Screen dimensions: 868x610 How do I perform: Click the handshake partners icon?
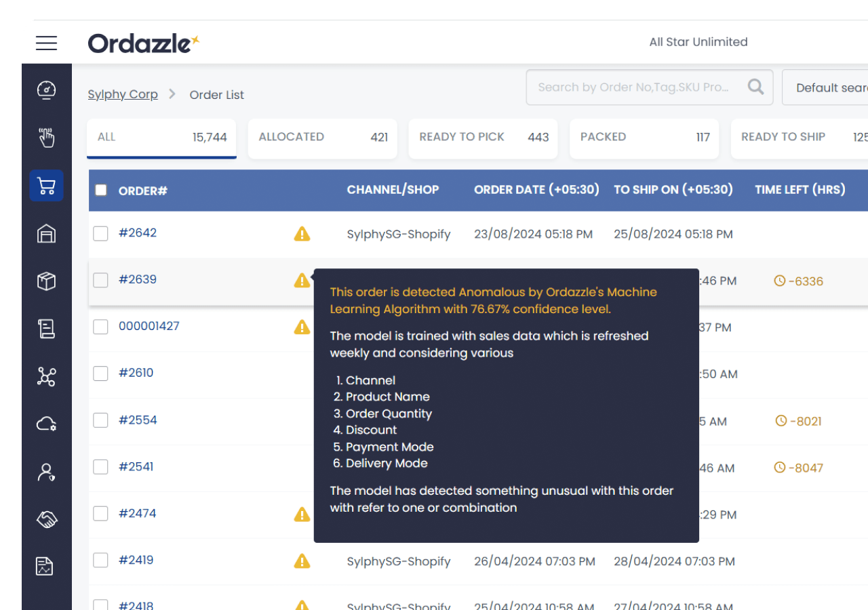tap(46, 519)
